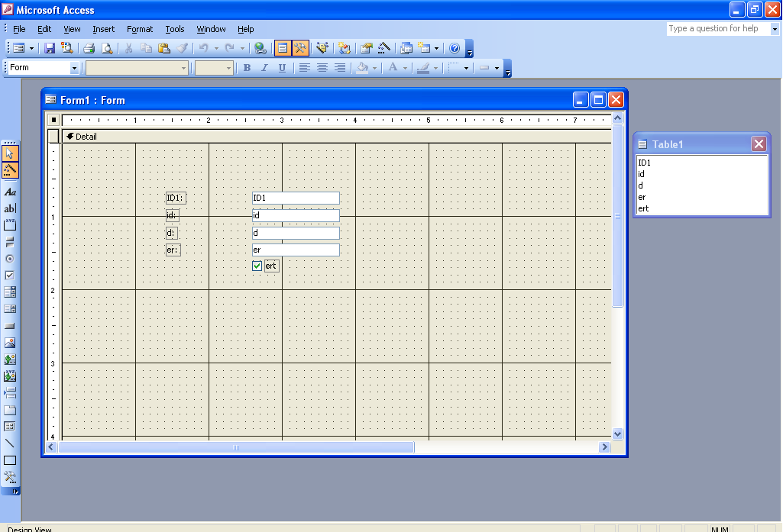This screenshot has height=532, width=783.
Task: Click the Font/Fore Color button
Action: (393, 68)
